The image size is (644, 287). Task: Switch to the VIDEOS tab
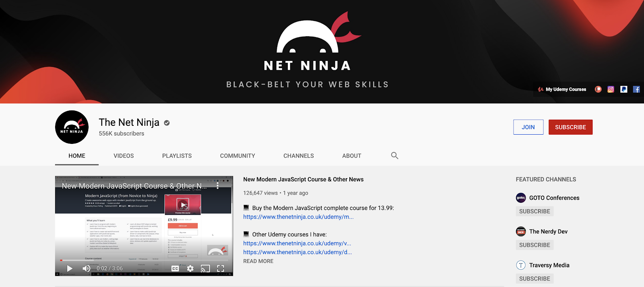click(124, 156)
